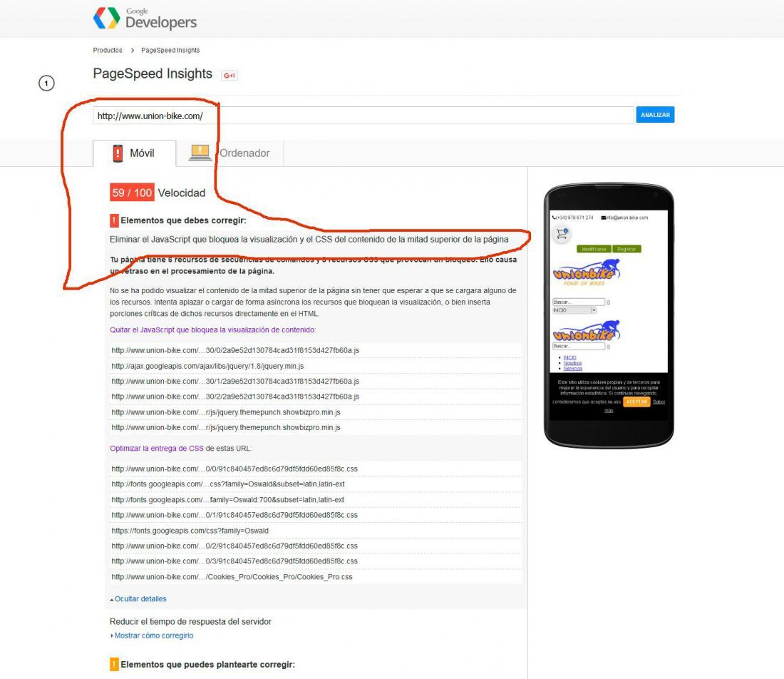Click URL ending 0/1/91c840457ed8c6d79df5fdd60ed85f8c.css
Image resolution: width=784 pixels, height=679 pixels.
(x=316, y=515)
